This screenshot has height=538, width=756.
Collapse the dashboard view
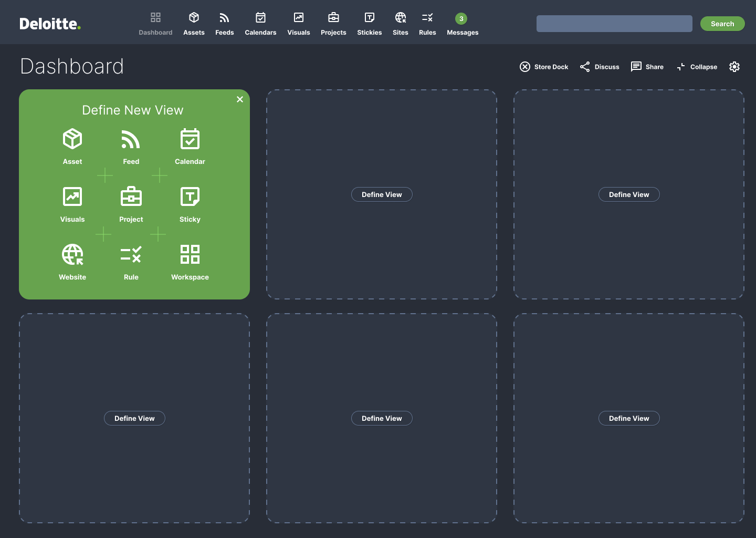697,67
